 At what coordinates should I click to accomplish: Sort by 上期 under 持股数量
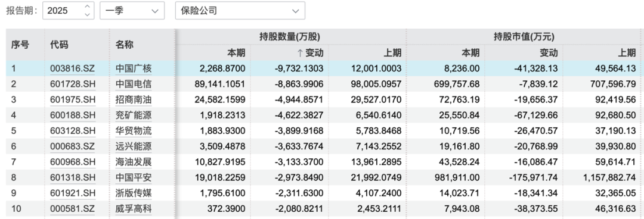(392, 52)
